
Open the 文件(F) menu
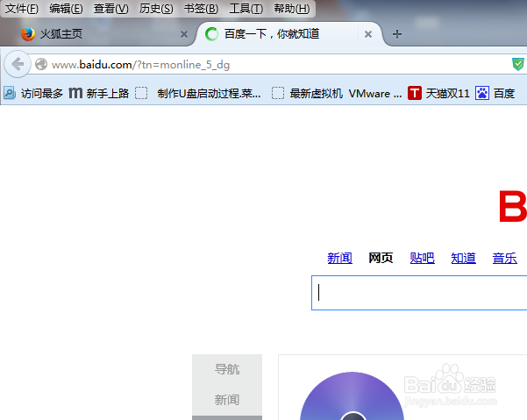pyautogui.click(x=22, y=9)
